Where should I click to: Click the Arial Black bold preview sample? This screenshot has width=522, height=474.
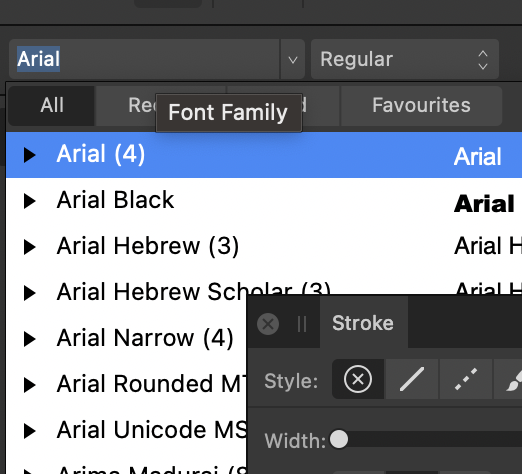484,204
